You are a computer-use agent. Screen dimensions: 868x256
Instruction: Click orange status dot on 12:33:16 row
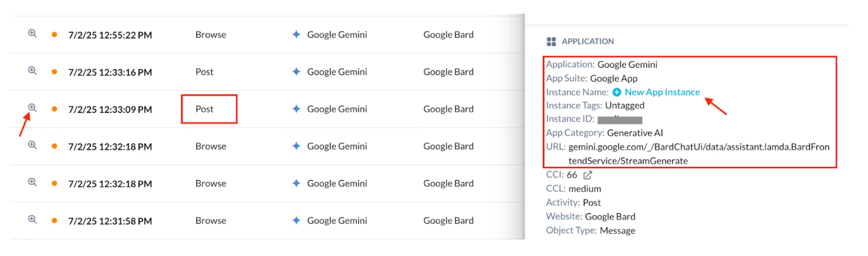tap(54, 72)
